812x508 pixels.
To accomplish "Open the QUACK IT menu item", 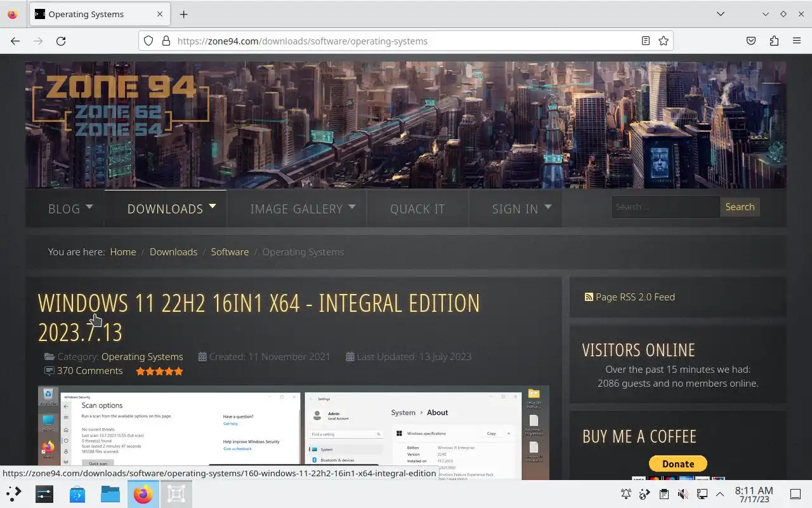I will pyautogui.click(x=417, y=208).
